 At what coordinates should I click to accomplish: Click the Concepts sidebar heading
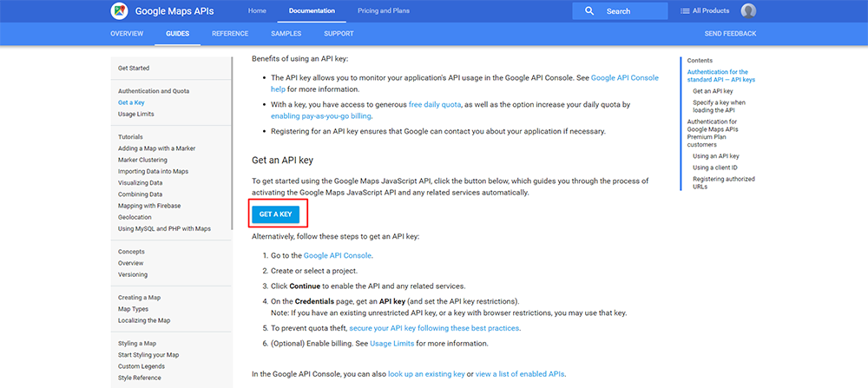[x=131, y=251]
